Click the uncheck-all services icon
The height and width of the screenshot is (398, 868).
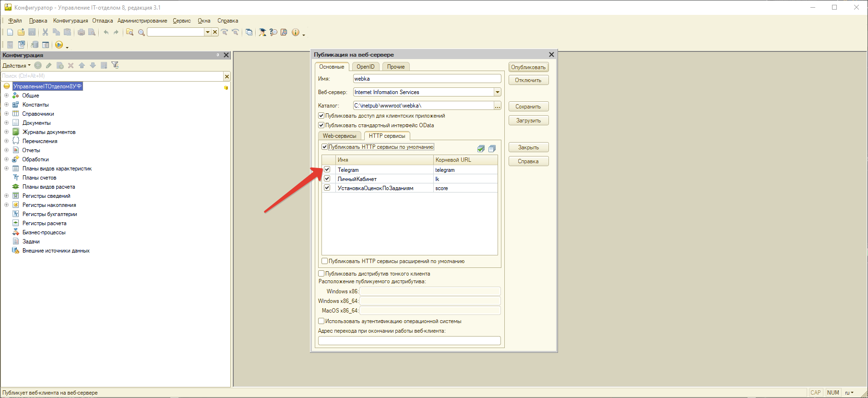click(492, 148)
